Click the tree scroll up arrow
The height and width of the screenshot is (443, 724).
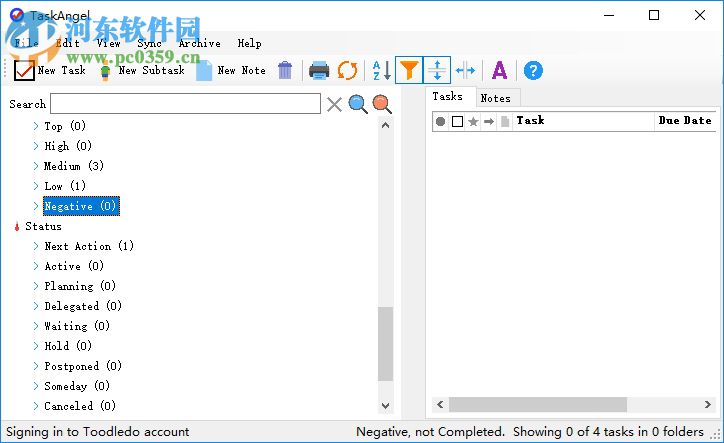(x=386, y=125)
